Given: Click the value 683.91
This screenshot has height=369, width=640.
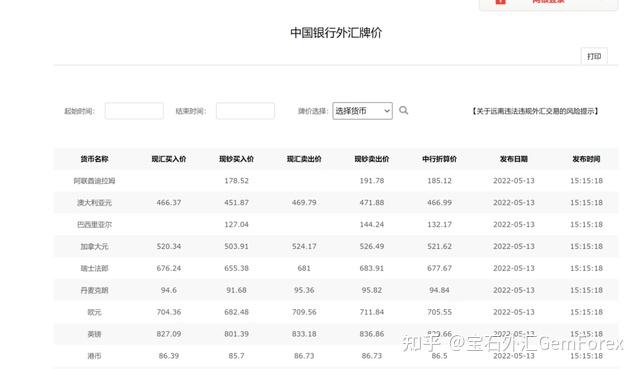Looking at the screenshot, I should (372, 268).
